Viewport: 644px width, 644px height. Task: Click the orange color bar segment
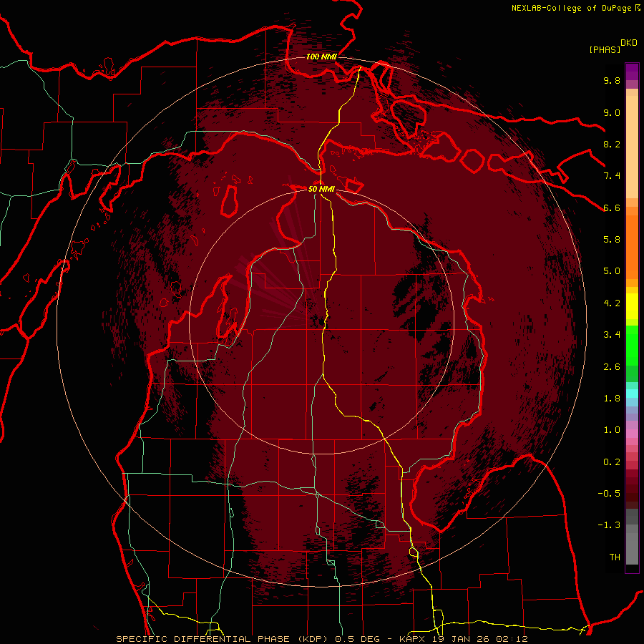click(x=632, y=247)
